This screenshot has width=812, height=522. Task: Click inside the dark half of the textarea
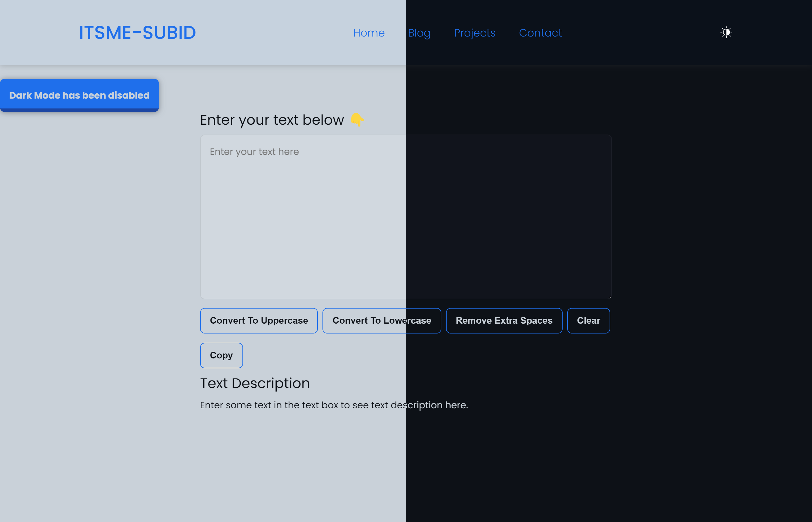(x=508, y=217)
